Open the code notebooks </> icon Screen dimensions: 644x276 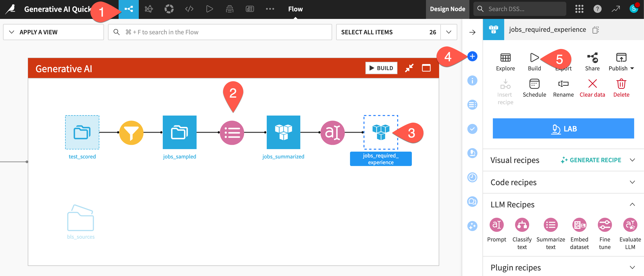pyautogui.click(x=189, y=9)
